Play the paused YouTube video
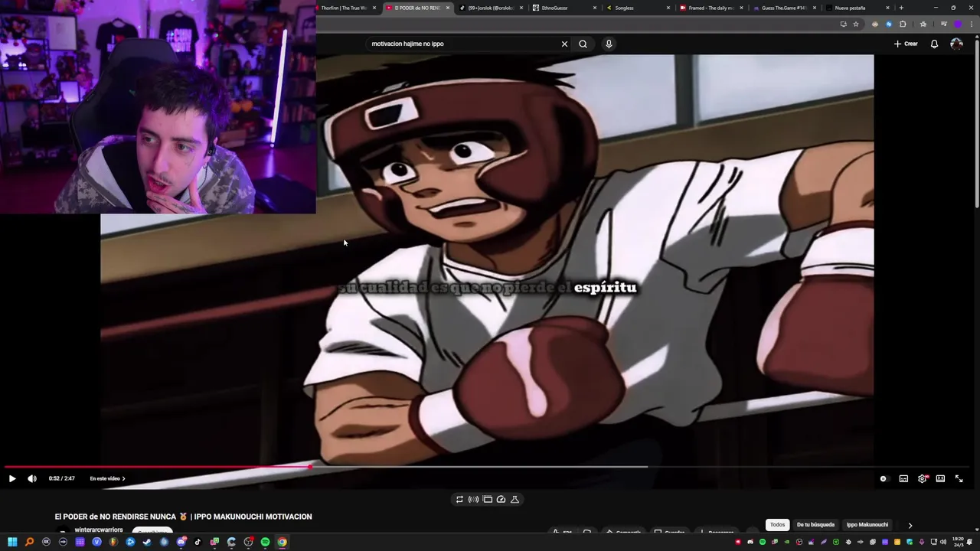This screenshot has height=551, width=980. [x=12, y=478]
